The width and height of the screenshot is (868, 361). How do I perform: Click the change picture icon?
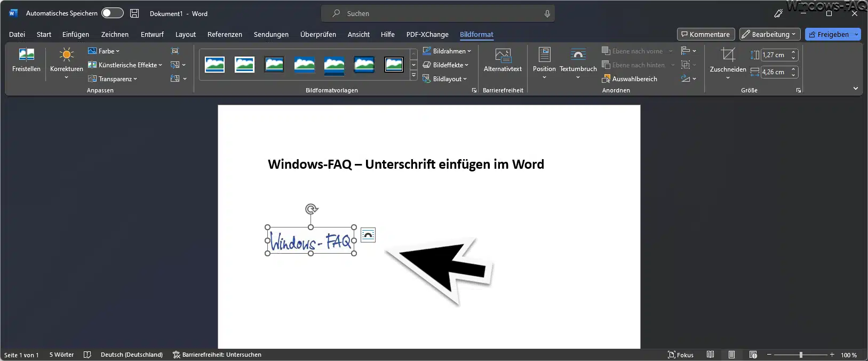(175, 65)
